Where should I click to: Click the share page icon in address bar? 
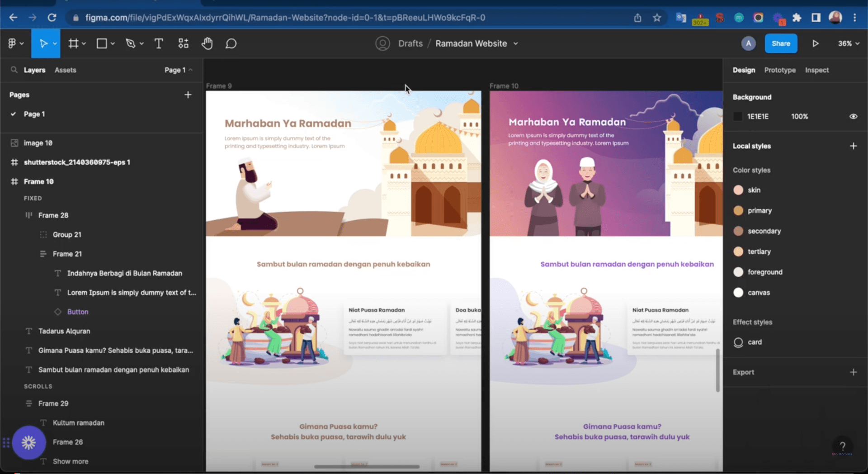(637, 18)
